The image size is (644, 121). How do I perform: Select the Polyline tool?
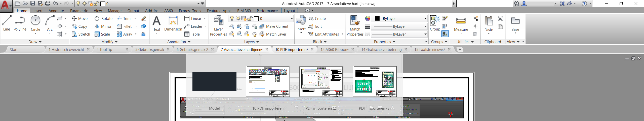pyautogui.click(x=20, y=23)
